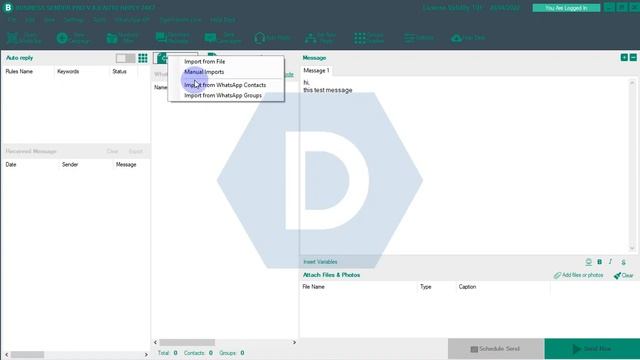
Task: Click Date column header
Action: 11,164
